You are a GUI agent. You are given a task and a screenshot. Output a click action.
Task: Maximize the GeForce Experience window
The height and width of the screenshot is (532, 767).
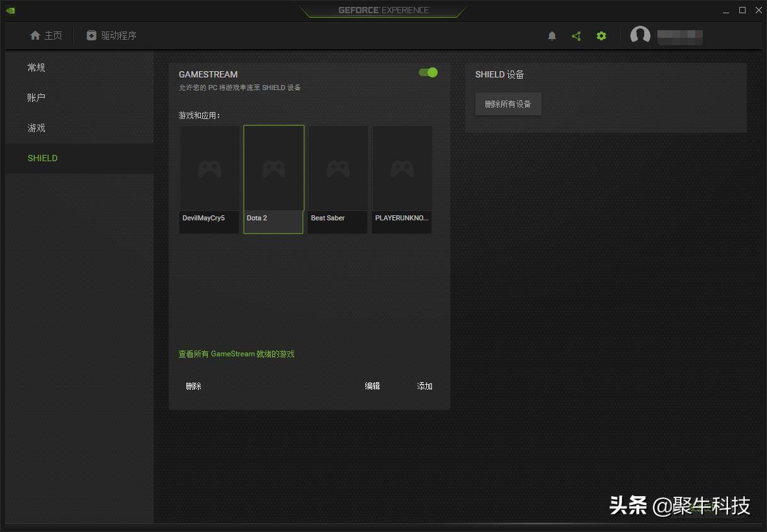pyautogui.click(x=742, y=10)
